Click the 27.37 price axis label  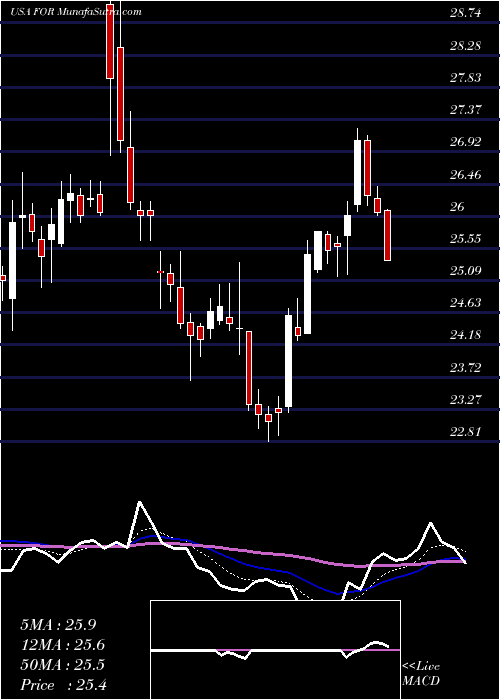click(x=466, y=109)
